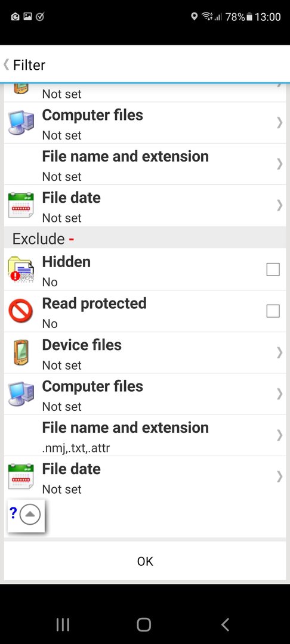Tap the File date calendar icon under Exclude
Screen dimensions: 290x644
[20, 476]
